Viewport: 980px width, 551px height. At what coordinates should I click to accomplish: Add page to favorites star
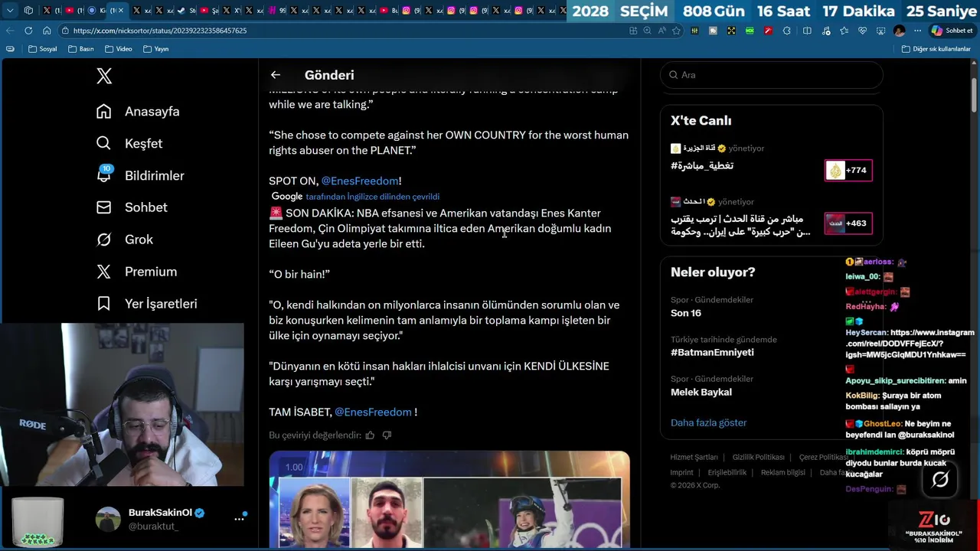coord(676,31)
